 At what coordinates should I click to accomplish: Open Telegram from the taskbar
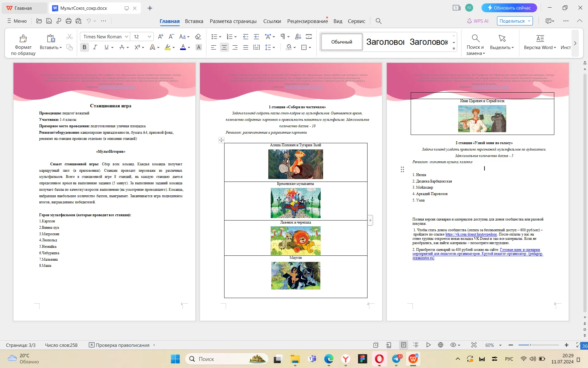pos(396,359)
